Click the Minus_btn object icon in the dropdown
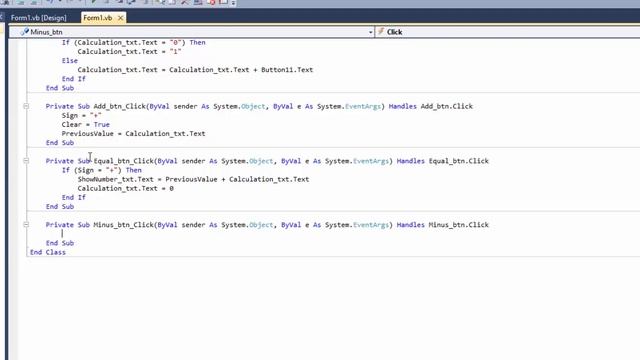The width and height of the screenshot is (640, 360). [x=25, y=31]
